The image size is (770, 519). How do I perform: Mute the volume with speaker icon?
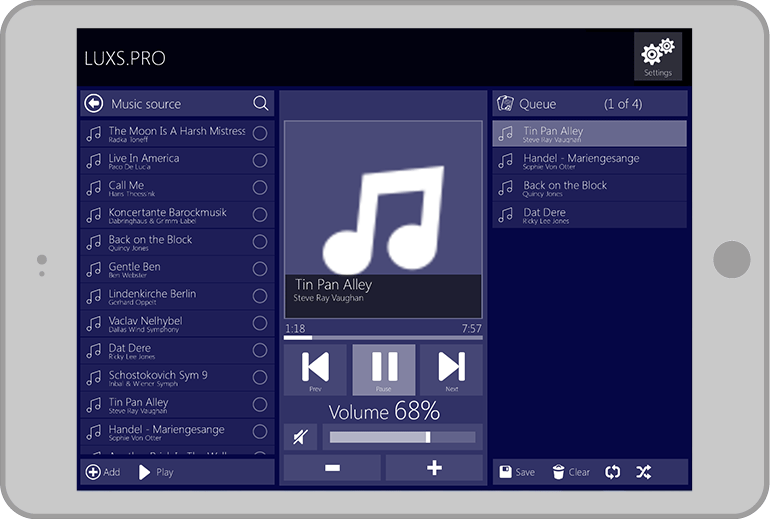pyautogui.click(x=300, y=437)
